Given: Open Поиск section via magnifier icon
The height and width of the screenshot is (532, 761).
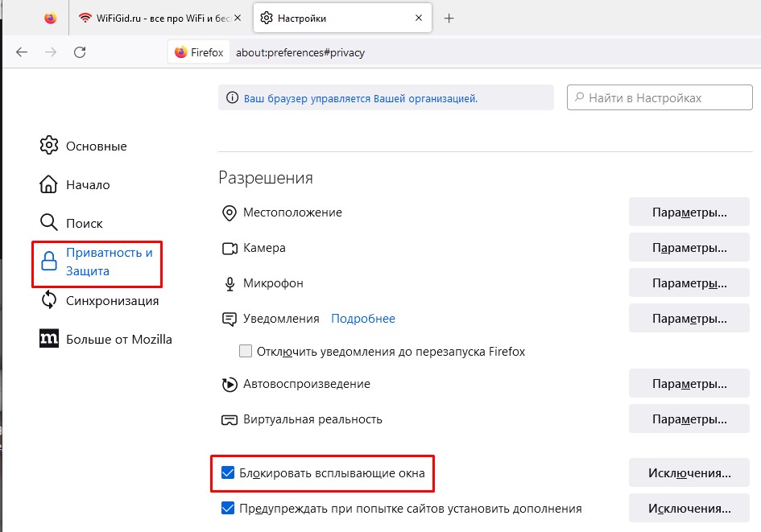Looking at the screenshot, I should 49,223.
